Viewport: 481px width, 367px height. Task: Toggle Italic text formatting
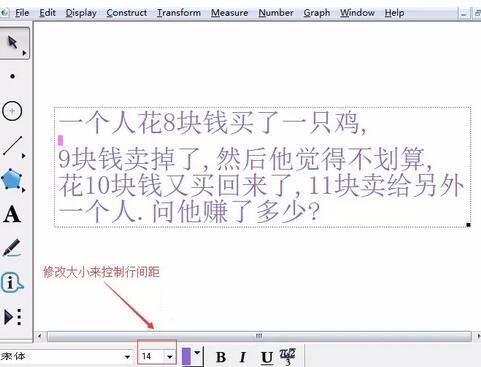[x=243, y=357]
